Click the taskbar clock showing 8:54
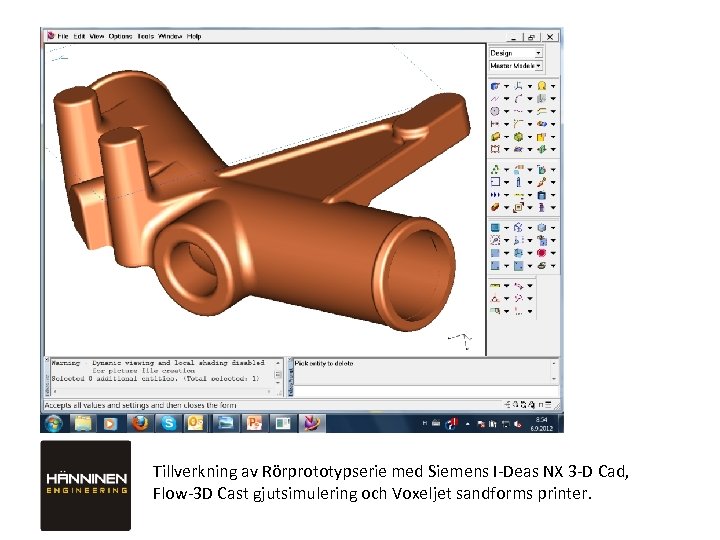720x540 pixels. point(541,424)
